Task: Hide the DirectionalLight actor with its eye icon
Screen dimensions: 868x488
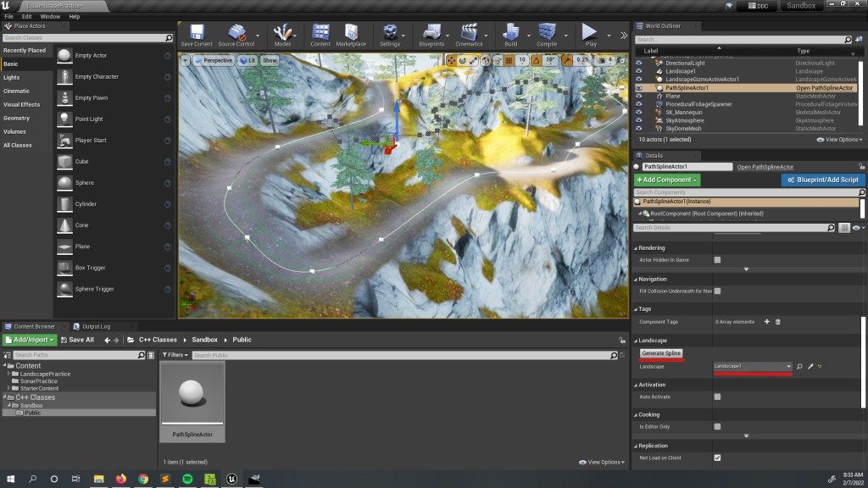Action: pyautogui.click(x=638, y=63)
